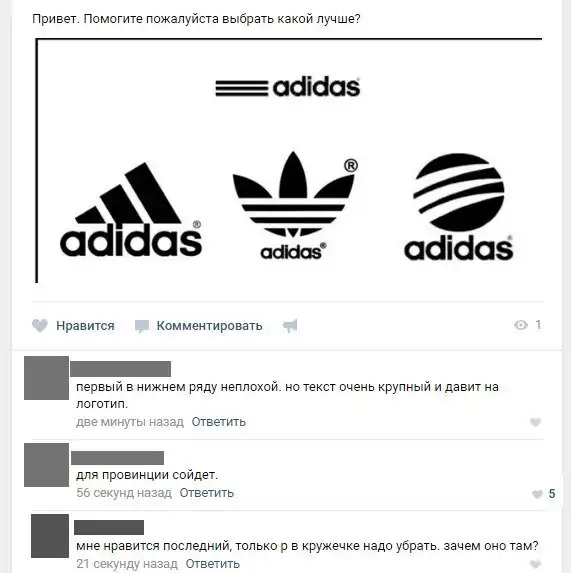
Task: Click the first commenter's name
Action: tap(121, 369)
